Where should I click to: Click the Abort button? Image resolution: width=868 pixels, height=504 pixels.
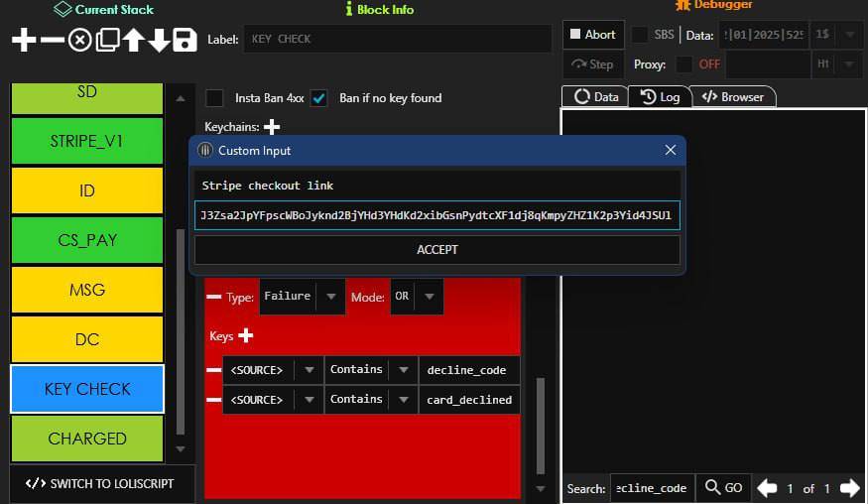tap(593, 35)
